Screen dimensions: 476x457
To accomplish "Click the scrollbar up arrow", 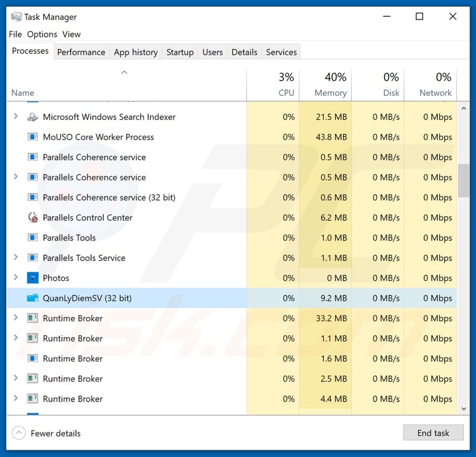I will pos(463,109).
